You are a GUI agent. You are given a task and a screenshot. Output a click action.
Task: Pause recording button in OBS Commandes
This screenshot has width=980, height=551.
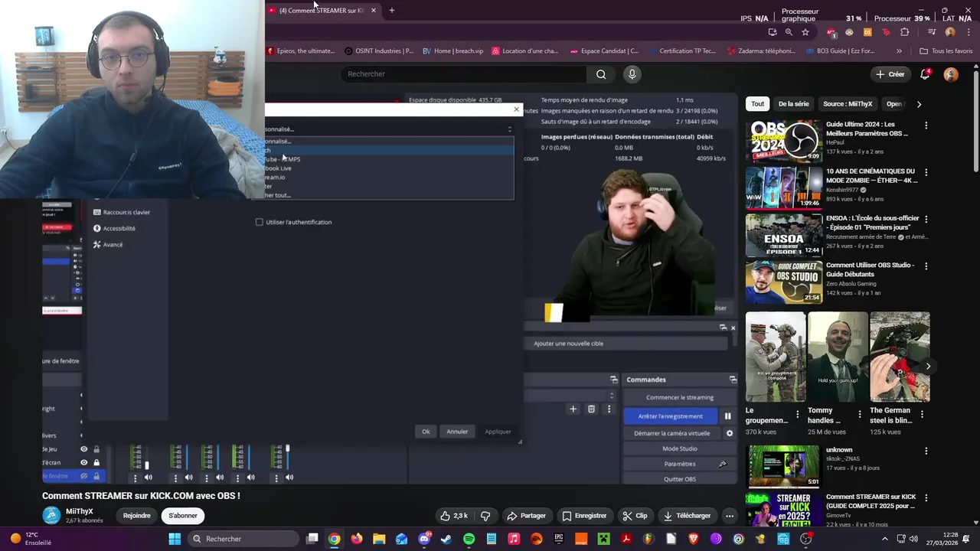click(x=727, y=416)
